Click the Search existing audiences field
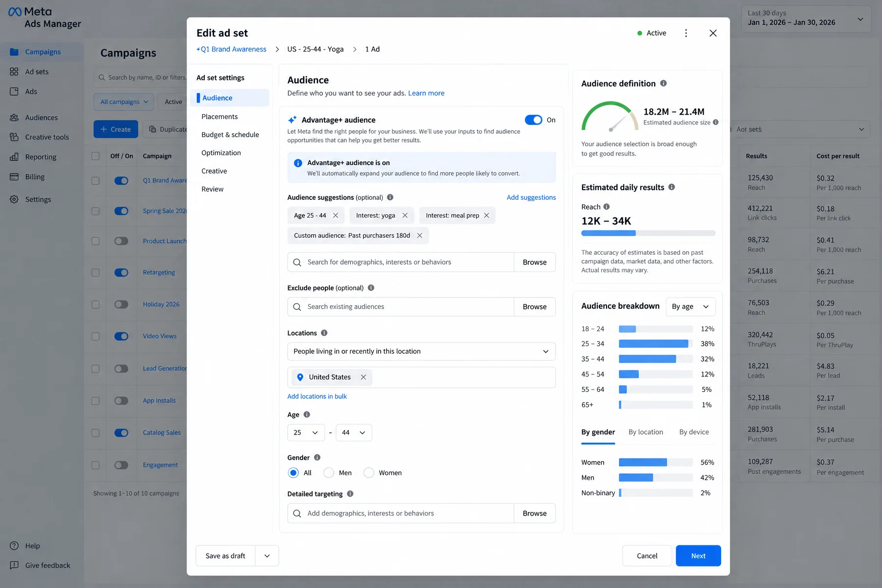Image resolution: width=882 pixels, height=588 pixels. 401,307
